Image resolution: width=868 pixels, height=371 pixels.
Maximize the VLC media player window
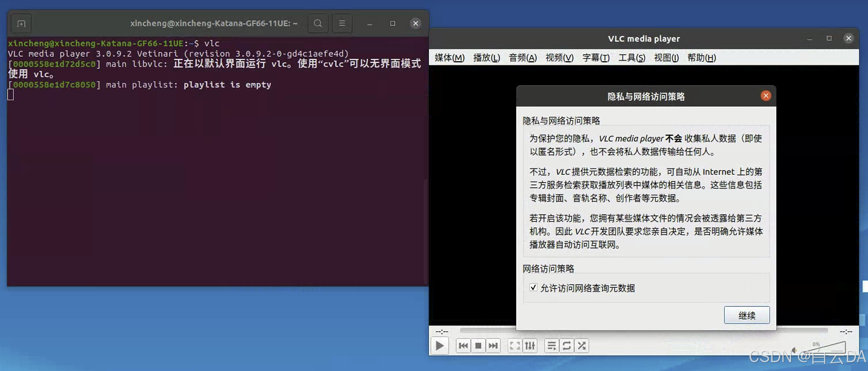[829, 38]
